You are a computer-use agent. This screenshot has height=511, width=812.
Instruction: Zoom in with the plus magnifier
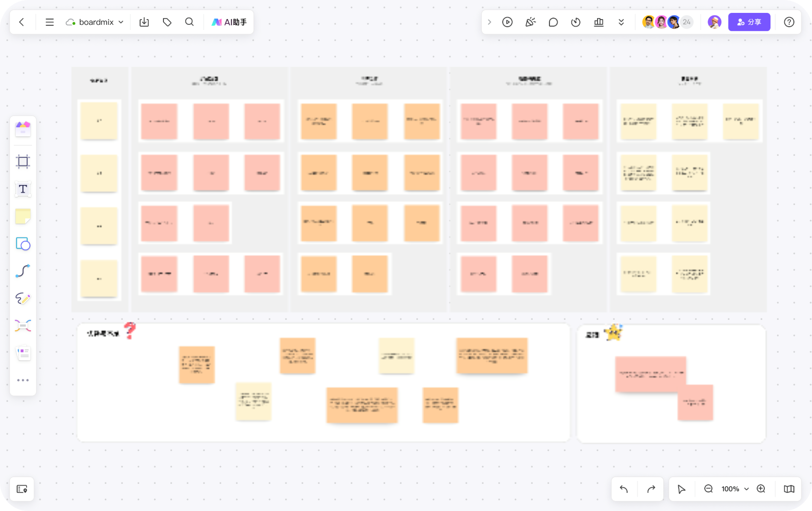[x=761, y=489]
